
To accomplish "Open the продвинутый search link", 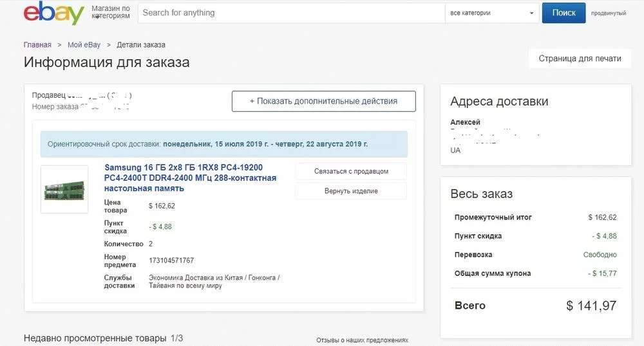I will pyautogui.click(x=608, y=14).
